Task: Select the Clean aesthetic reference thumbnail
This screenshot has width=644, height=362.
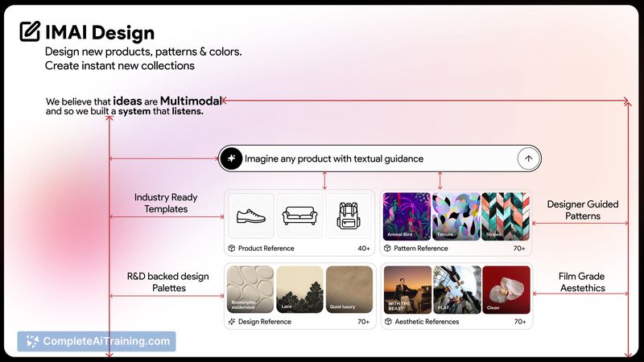Action: point(506,290)
